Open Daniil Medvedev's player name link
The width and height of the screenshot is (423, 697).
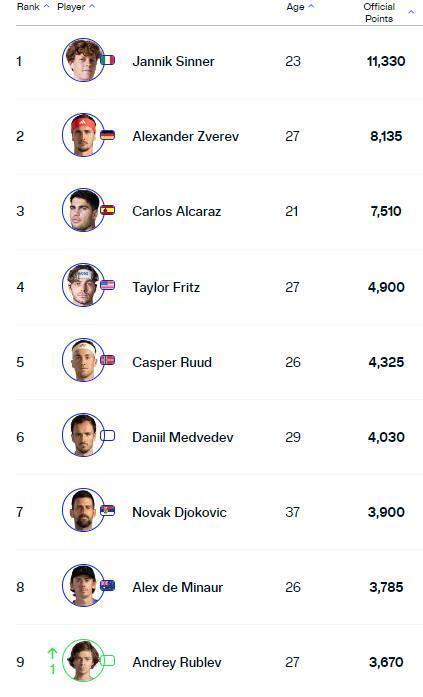tap(183, 437)
